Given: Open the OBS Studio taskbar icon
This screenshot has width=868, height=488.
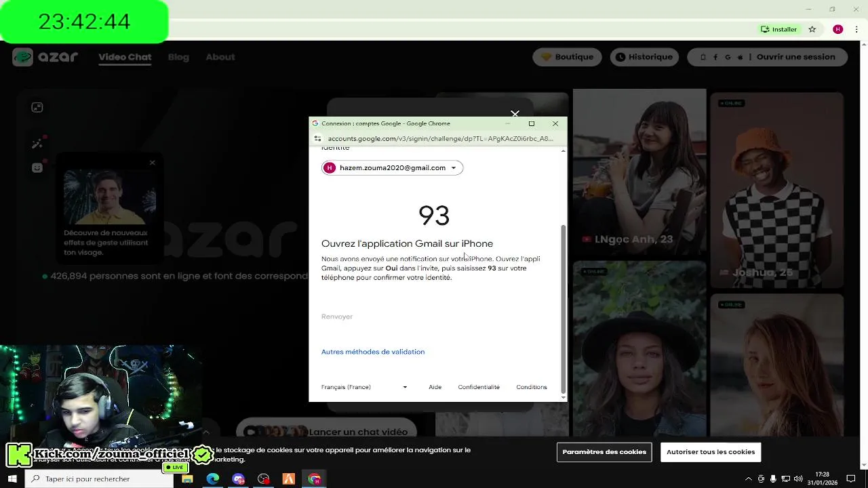Looking at the screenshot, I should coord(264,479).
